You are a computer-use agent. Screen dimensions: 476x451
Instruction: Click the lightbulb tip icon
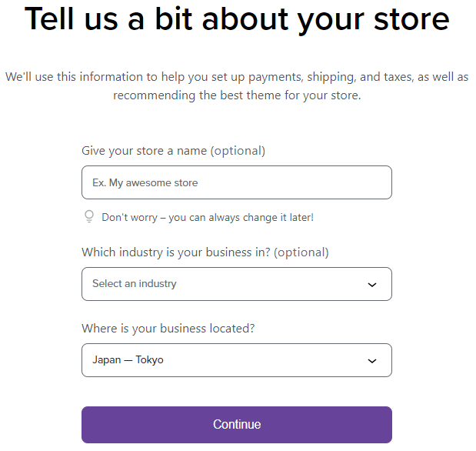point(89,217)
